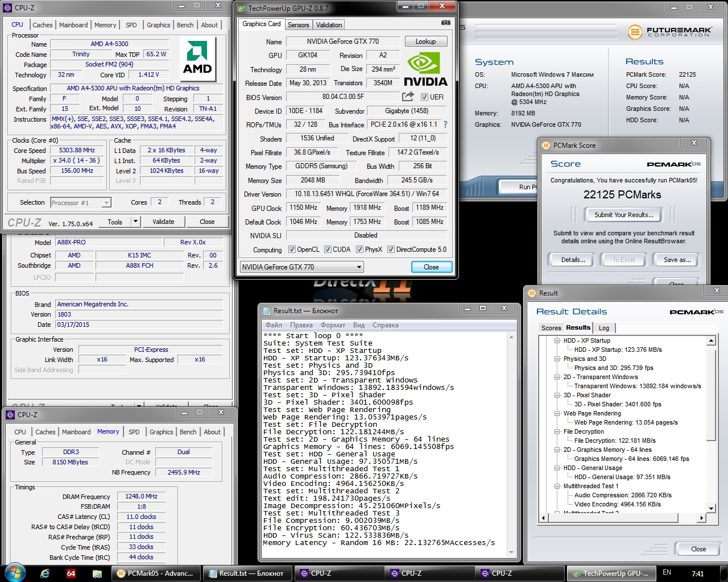Switch to the Sensors tab in GPU-Z
728x582 pixels.
[x=298, y=25]
